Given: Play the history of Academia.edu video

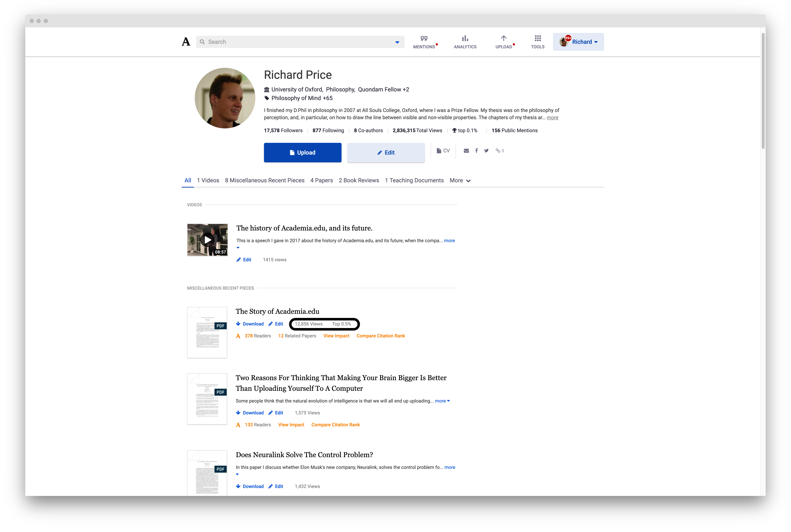Looking at the screenshot, I should tap(207, 240).
